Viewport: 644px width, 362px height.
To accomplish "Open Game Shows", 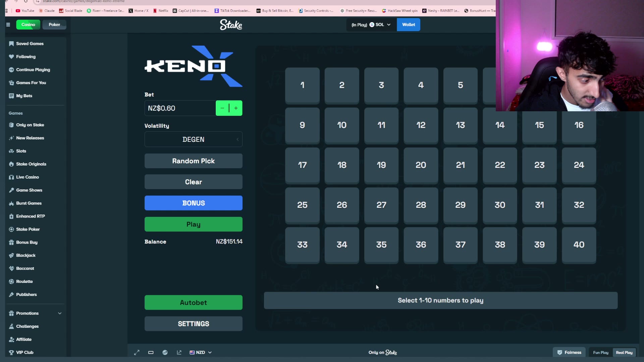I will 29,190.
